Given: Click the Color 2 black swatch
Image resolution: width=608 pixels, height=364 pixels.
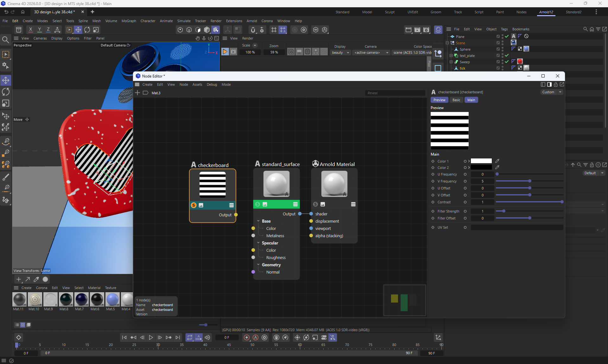Looking at the screenshot, I should (481, 167).
